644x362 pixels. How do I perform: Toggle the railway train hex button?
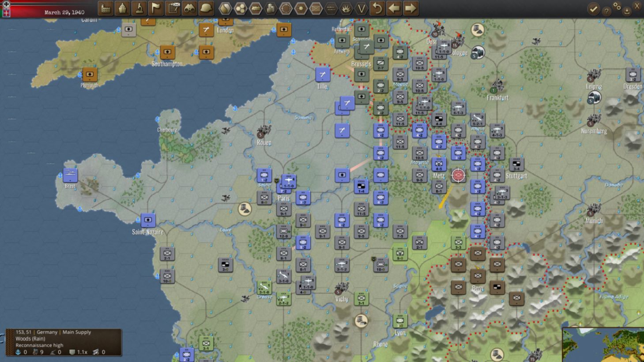tap(256, 8)
